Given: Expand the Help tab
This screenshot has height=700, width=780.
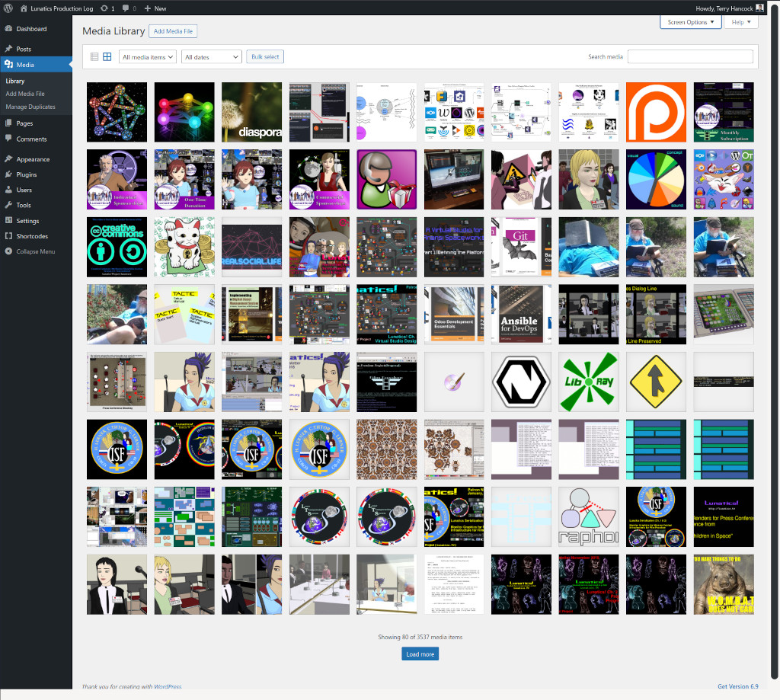Looking at the screenshot, I should (x=741, y=22).
